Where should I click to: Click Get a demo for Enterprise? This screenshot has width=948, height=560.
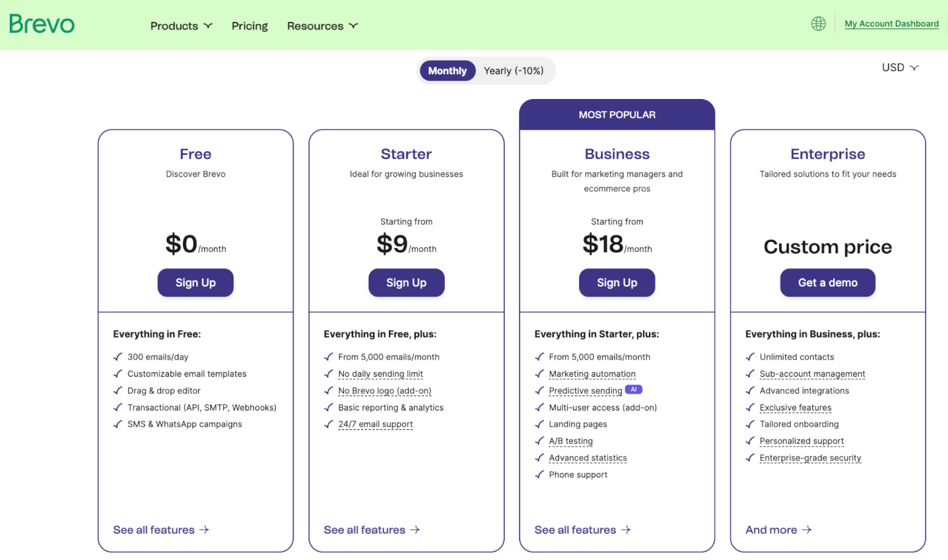(828, 282)
